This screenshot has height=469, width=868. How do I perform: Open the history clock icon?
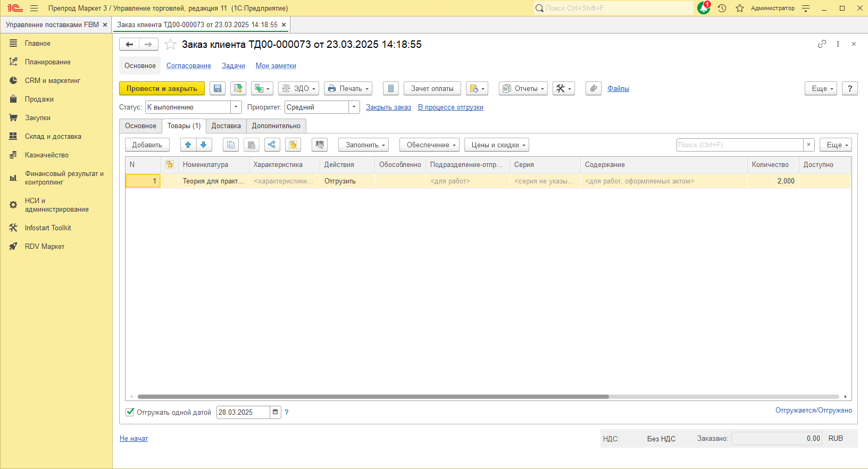(722, 8)
